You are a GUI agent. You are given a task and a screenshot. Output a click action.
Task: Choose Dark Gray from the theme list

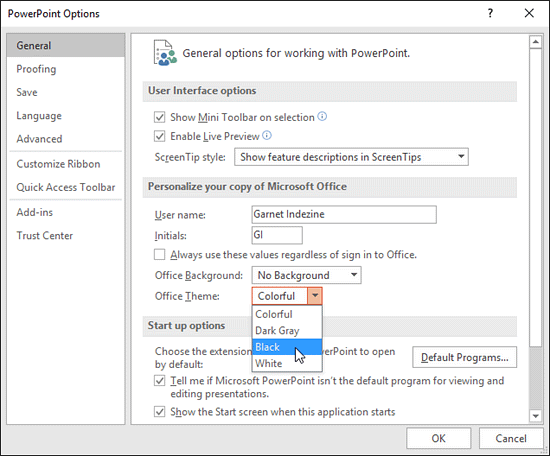(x=287, y=330)
